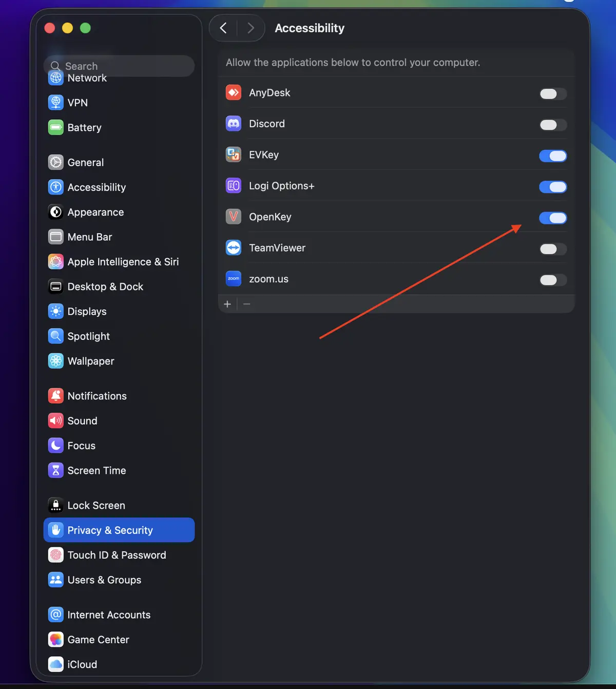The image size is (616, 689).
Task: Click the add application plus button
Action: tap(227, 303)
